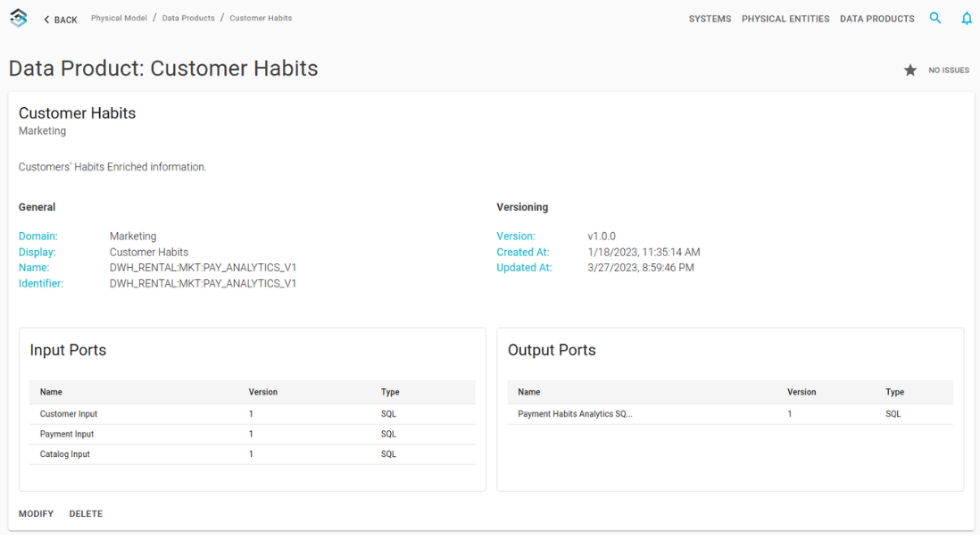The width and height of the screenshot is (980, 557).
Task: Select the Payment Input port row
Action: click(253, 434)
